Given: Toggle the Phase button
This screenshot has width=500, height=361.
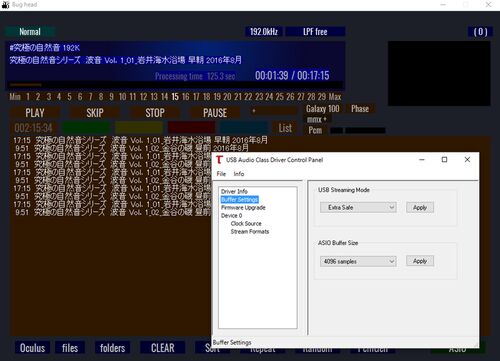Looking at the screenshot, I should [x=360, y=109].
